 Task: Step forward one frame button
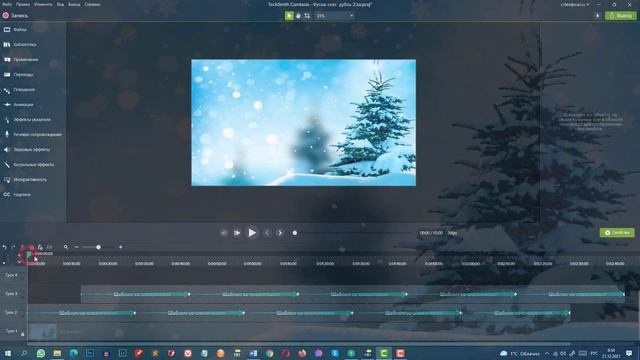tap(237, 233)
